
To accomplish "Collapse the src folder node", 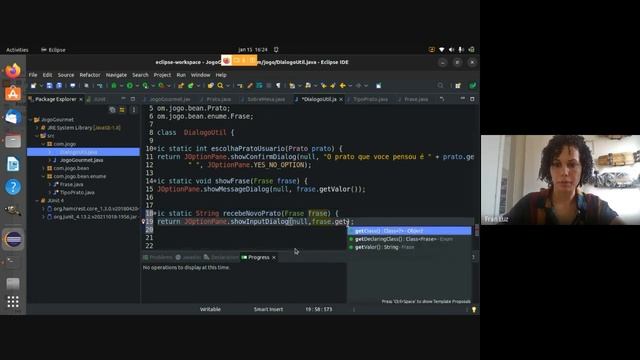I will tap(37, 136).
